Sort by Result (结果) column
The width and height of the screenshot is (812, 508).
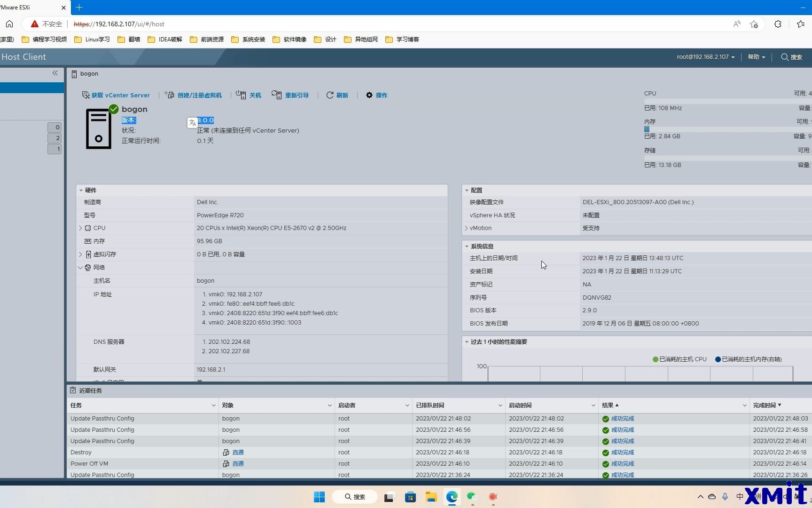(x=610, y=405)
